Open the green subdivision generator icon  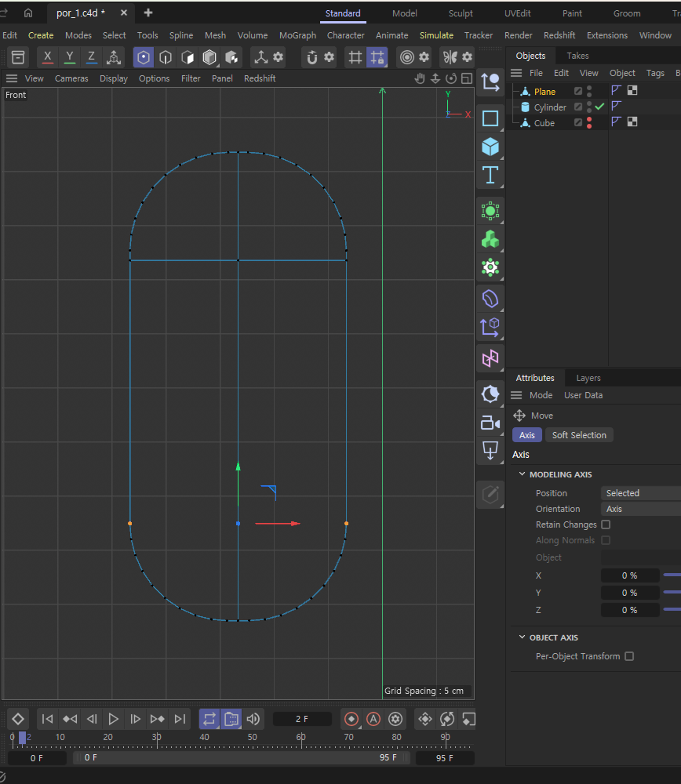tap(490, 211)
